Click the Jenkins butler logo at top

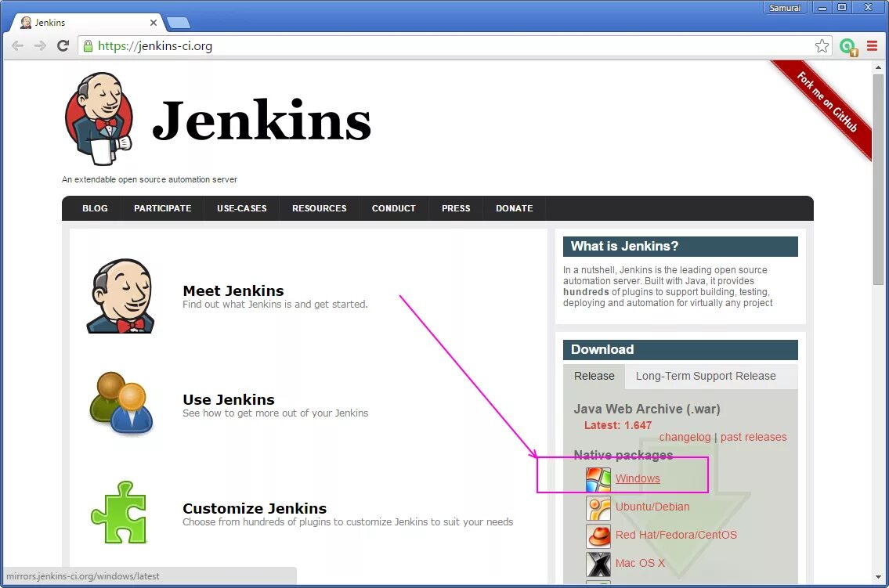click(99, 118)
